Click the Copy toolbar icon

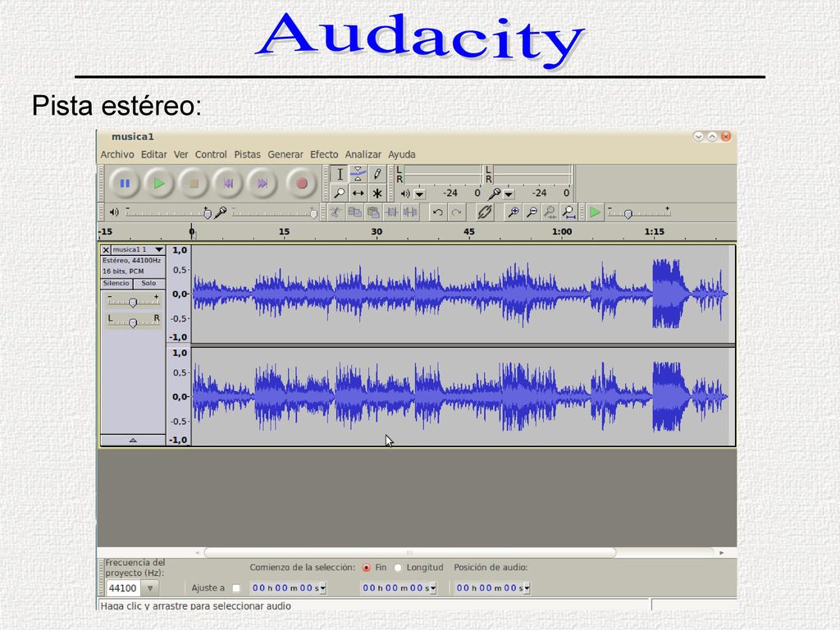354,212
